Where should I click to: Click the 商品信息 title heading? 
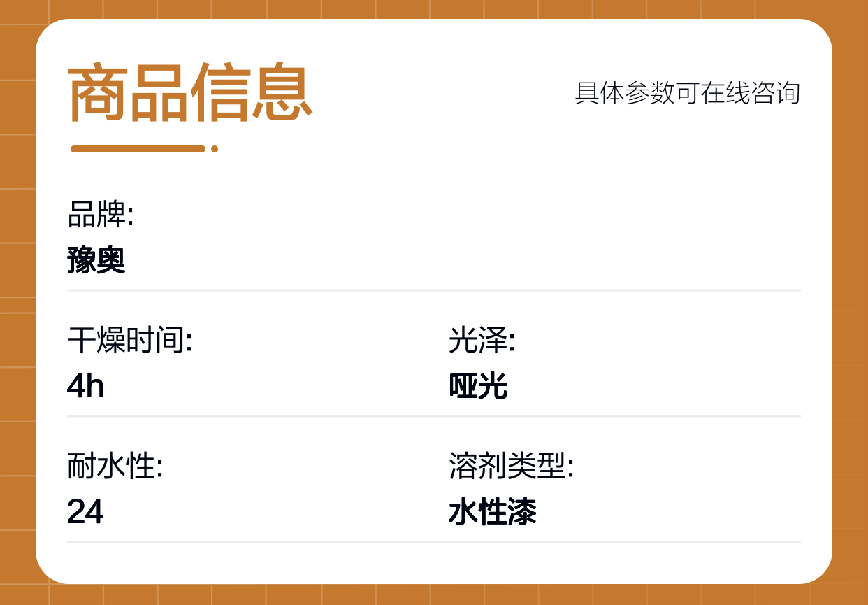click(x=190, y=93)
